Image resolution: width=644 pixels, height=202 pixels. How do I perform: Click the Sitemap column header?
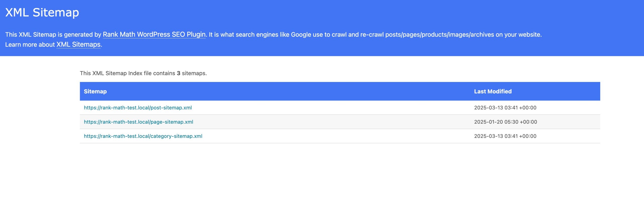point(95,91)
